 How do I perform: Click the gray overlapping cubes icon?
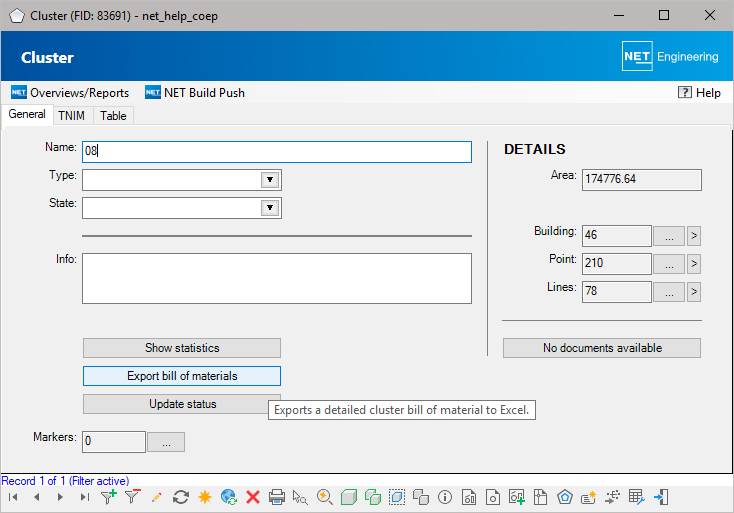[421, 497]
